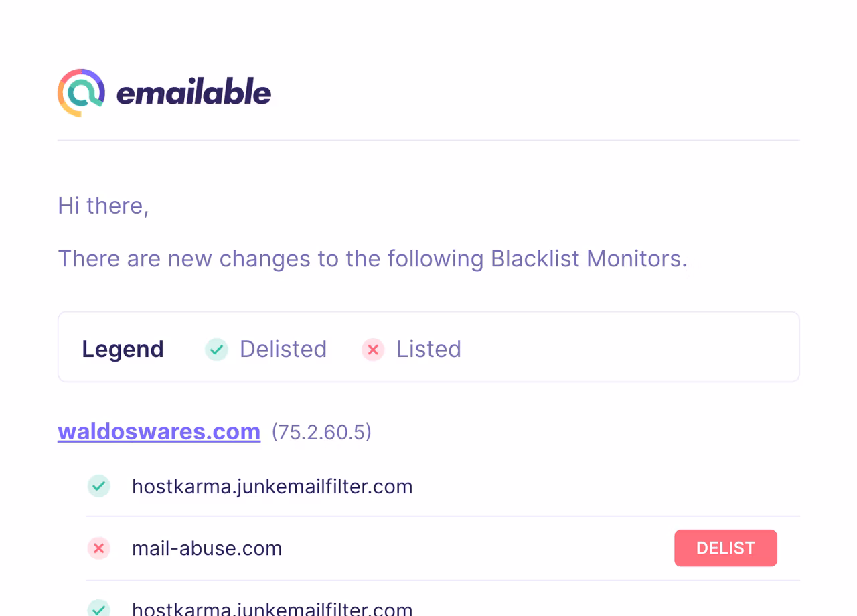Click the Delisted text label in the Legend
Viewport: 857px width, 616px height.
click(283, 349)
